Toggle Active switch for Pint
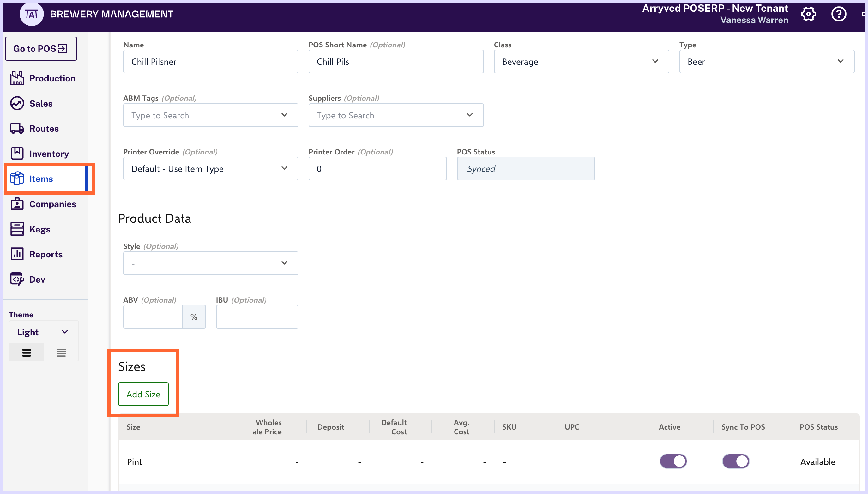 673,461
